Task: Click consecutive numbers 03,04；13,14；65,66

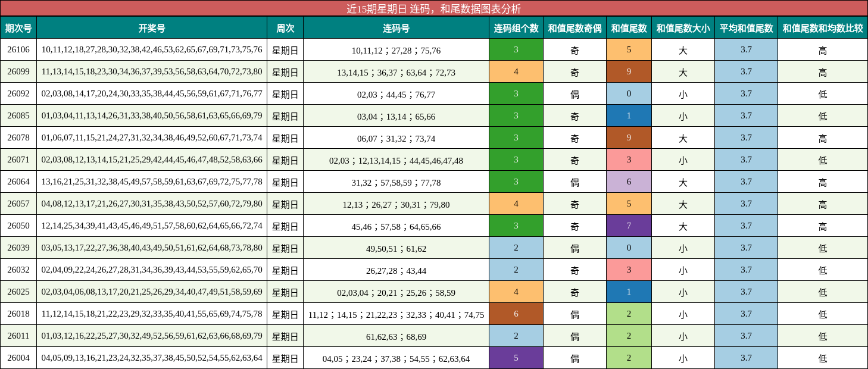Action: (x=396, y=115)
